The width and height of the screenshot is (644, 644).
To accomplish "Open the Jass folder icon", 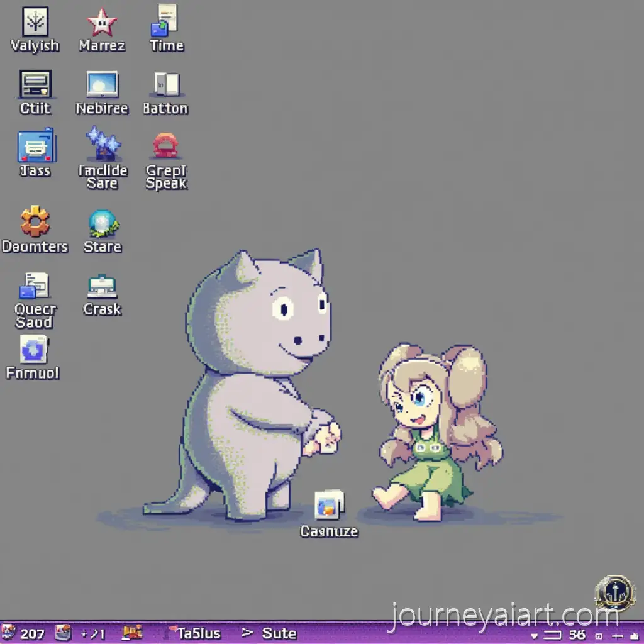I will point(36,145).
